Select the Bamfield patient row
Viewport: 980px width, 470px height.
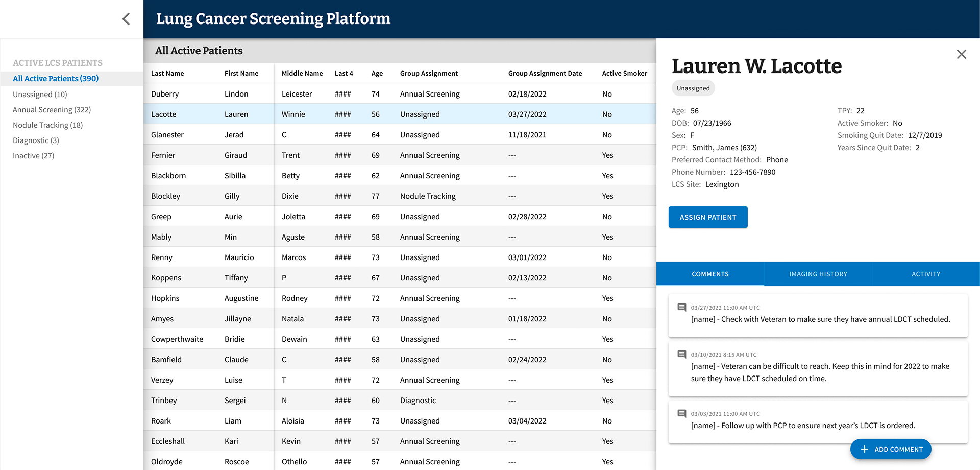[400, 359]
